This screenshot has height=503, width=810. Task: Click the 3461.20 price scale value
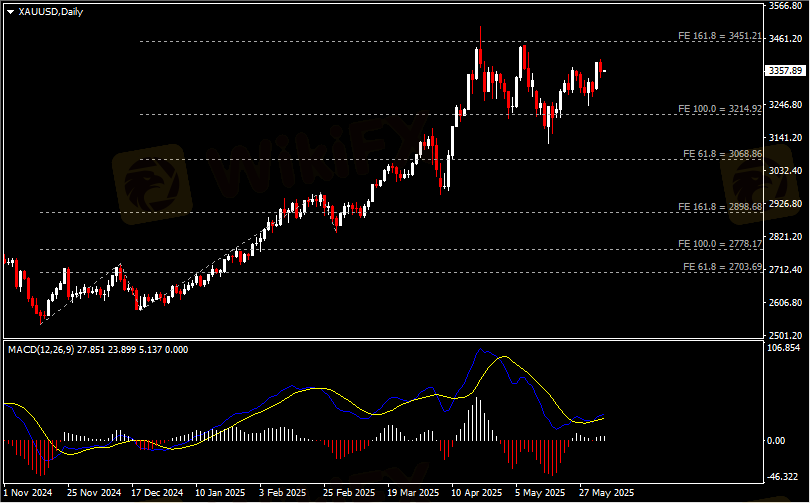coord(785,39)
